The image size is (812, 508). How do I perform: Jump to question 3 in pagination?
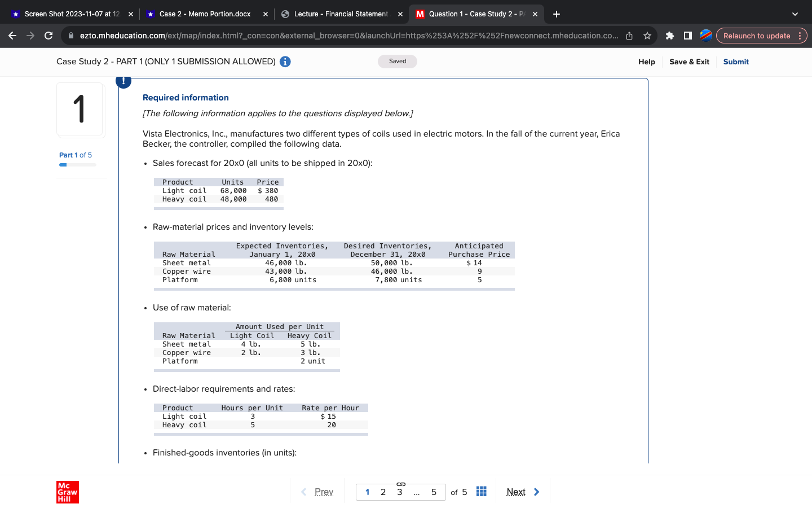point(400,492)
